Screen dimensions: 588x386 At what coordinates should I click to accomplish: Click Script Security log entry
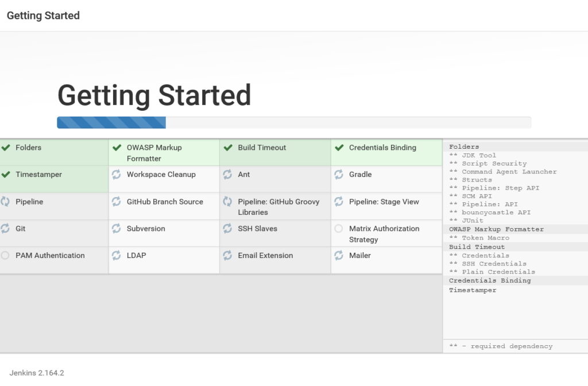coord(494,164)
